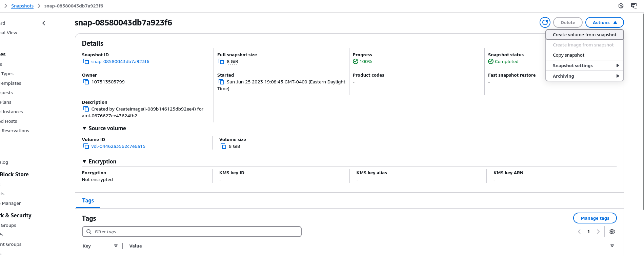644x256 pixels.
Task: Go to Snapshots breadcrumb link
Action: pos(22,6)
